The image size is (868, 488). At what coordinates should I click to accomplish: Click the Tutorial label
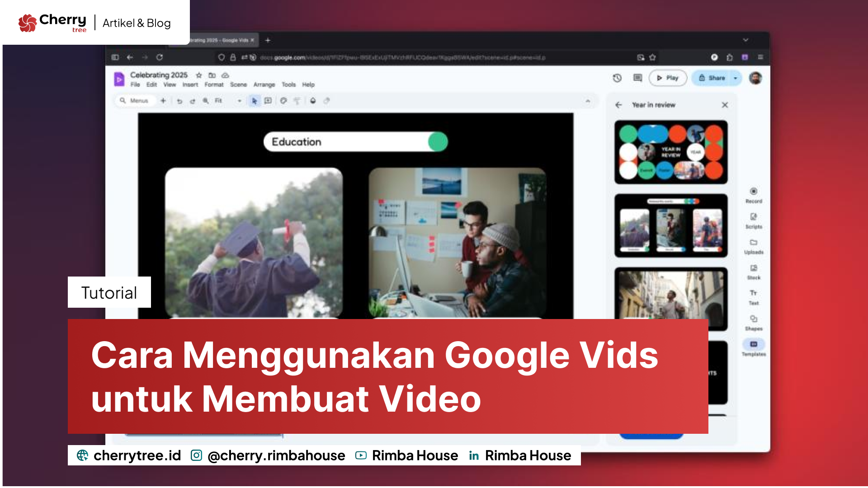[x=109, y=293]
